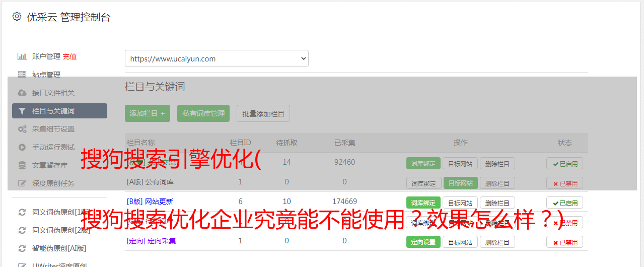Screen dimensions: 644x267
Task: Go to 站点管理 in the sidebar
Action: click(x=46, y=75)
